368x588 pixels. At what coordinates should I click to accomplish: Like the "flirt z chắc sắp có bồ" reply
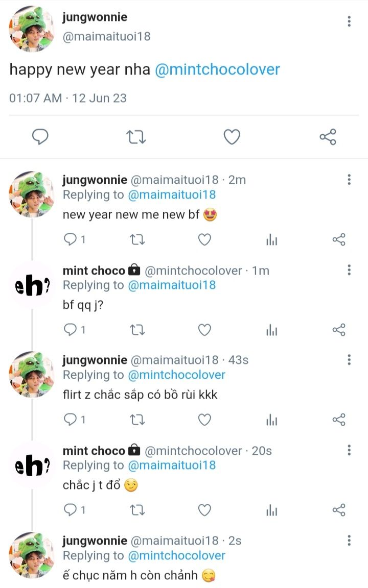tap(204, 420)
